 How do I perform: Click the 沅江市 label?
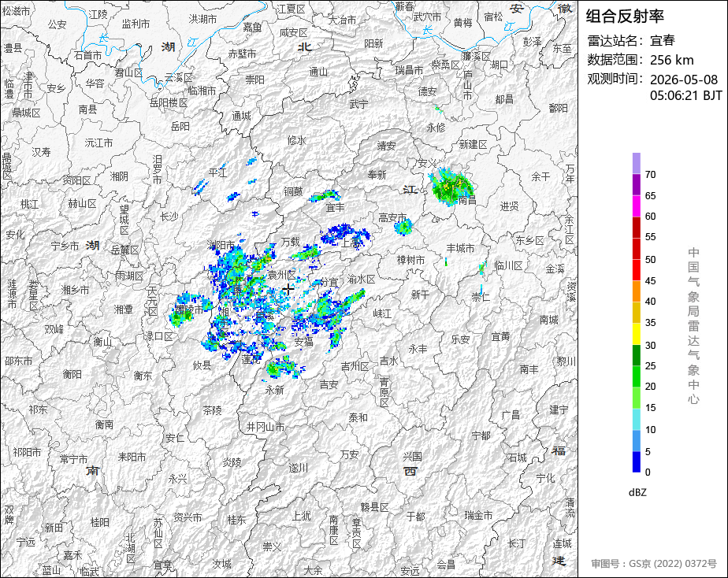[x=98, y=143]
